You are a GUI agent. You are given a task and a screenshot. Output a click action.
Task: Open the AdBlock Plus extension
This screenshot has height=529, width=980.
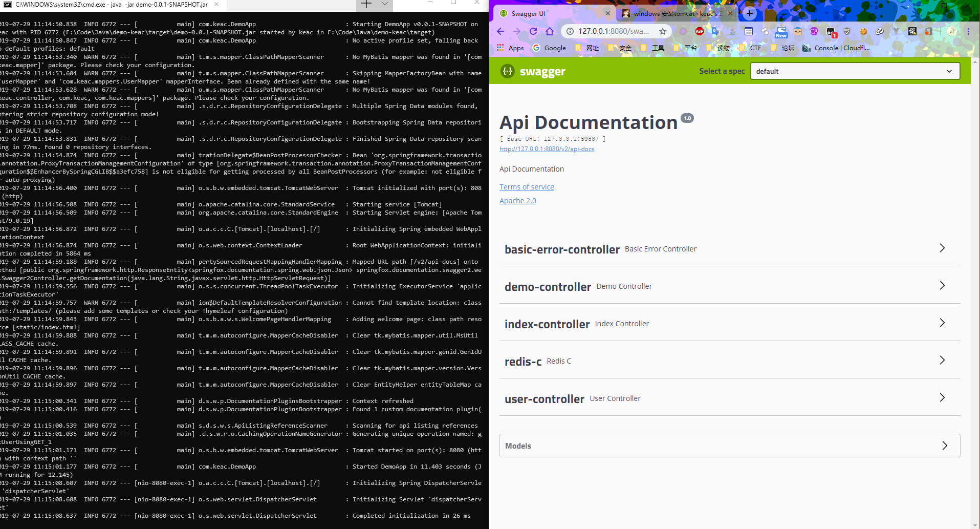tap(700, 31)
